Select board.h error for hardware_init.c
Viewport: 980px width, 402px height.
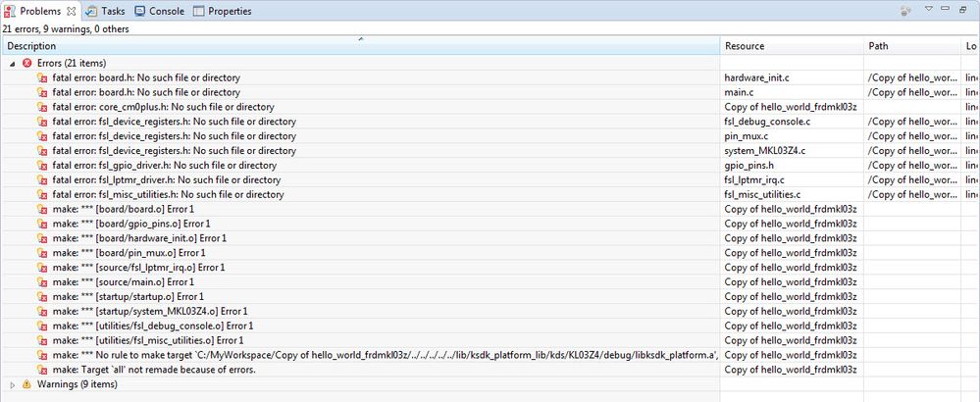(x=146, y=78)
